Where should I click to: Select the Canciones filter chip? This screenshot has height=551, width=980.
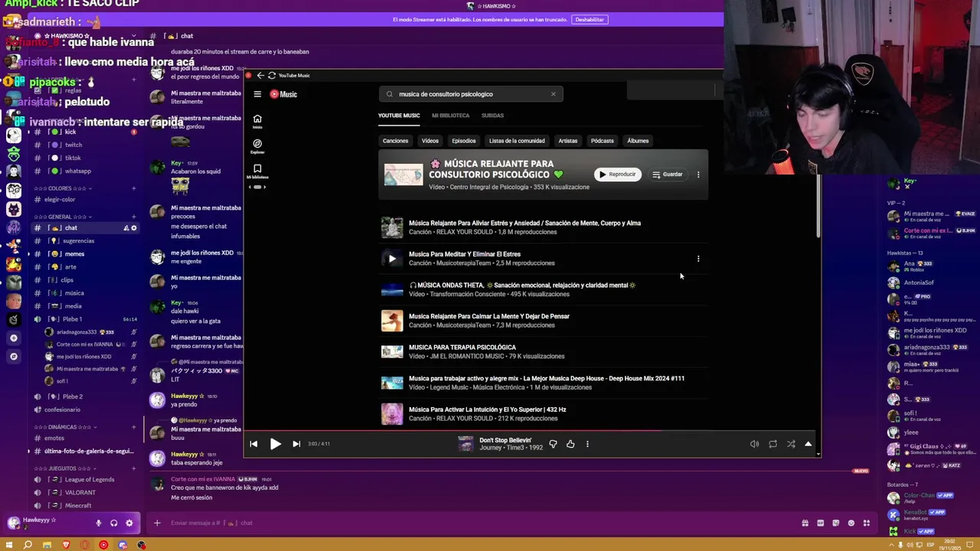[396, 141]
